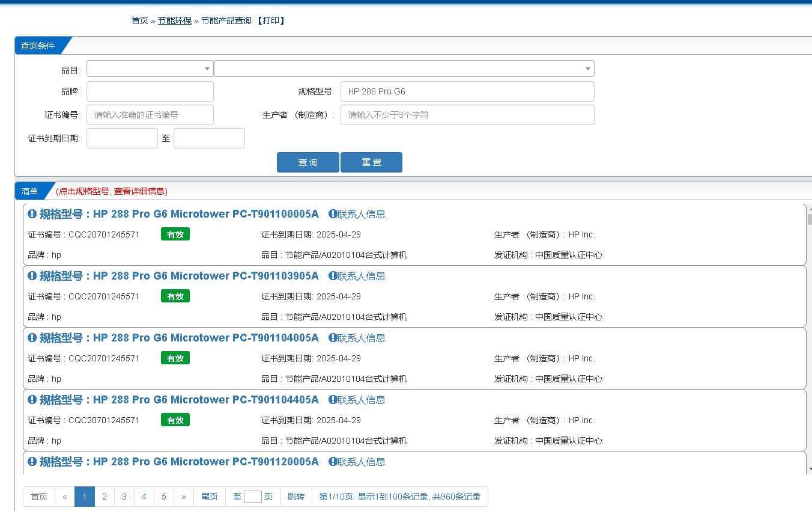
Task: Click the 跳转 jump button
Action: pyautogui.click(x=296, y=497)
